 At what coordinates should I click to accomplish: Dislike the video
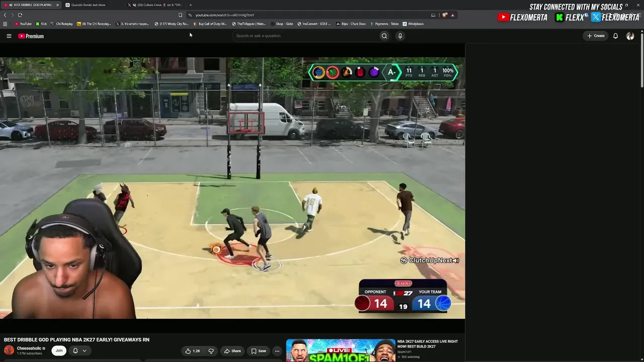(211, 351)
